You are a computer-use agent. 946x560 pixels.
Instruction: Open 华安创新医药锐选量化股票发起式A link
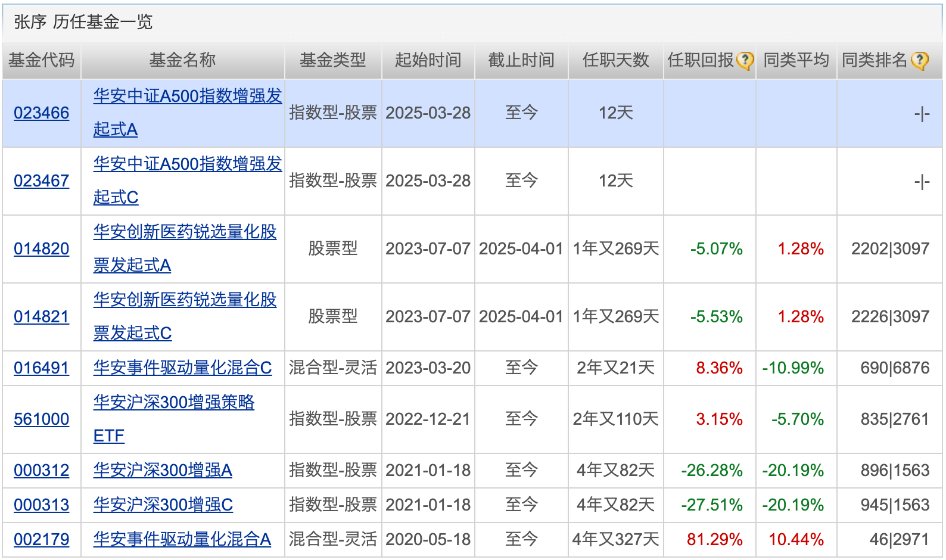(x=185, y=248)
